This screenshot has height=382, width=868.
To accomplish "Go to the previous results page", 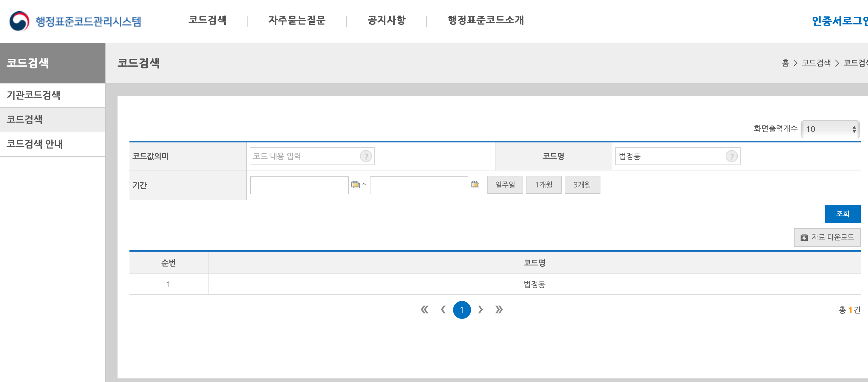I will coord(443,310).
